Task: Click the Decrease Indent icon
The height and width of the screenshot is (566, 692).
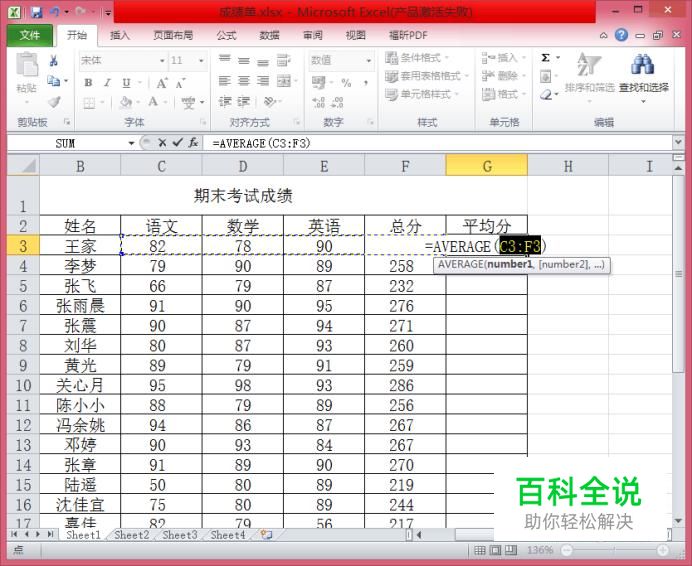Action: tap(225, 102)
